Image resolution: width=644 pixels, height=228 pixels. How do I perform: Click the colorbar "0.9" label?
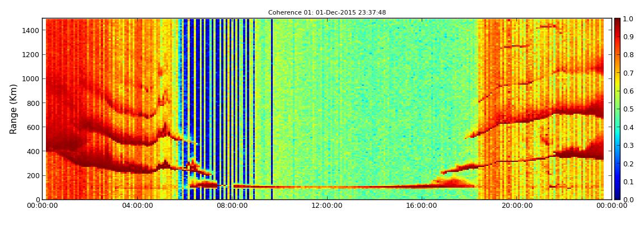(x=628, y=37)
